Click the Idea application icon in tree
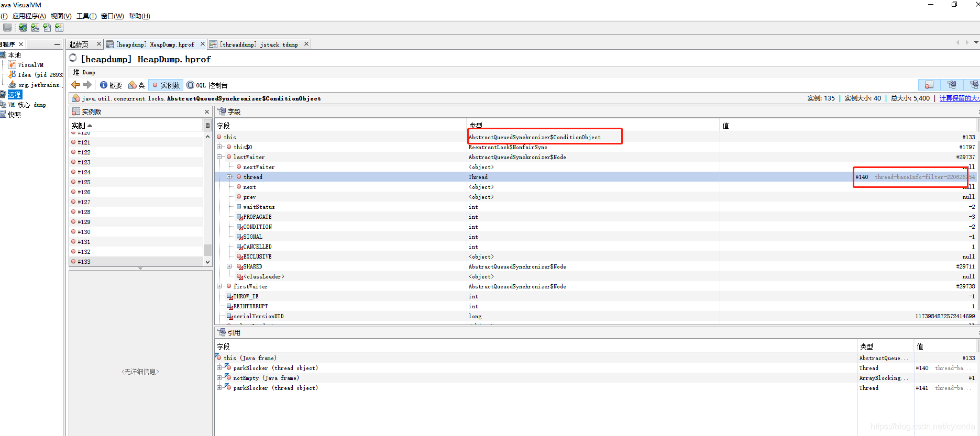This screenshot has width=980, height=436. click(x=12, y=75)
